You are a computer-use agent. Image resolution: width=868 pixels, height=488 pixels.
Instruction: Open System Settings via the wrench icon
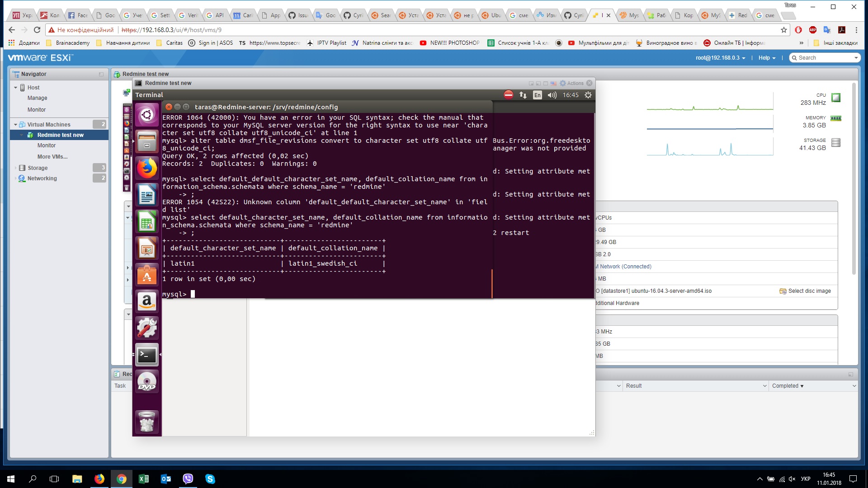pyautogui.click(x=146, y=328)
